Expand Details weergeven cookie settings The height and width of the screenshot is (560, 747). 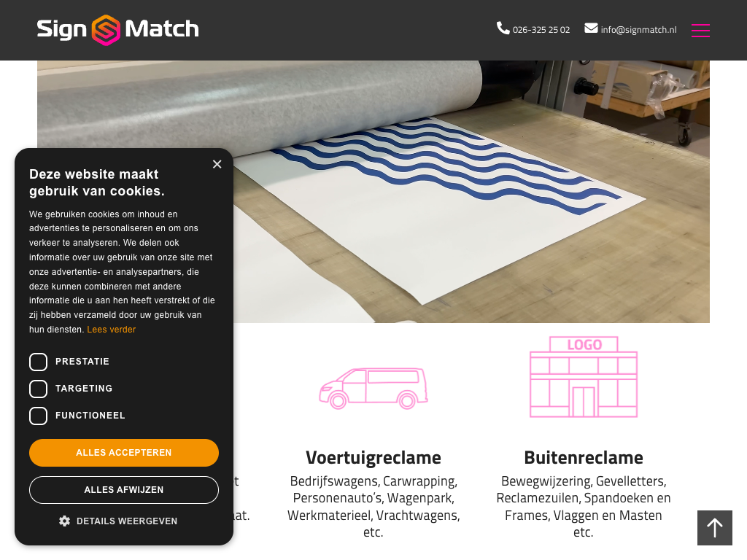click(x=118, y=521)
